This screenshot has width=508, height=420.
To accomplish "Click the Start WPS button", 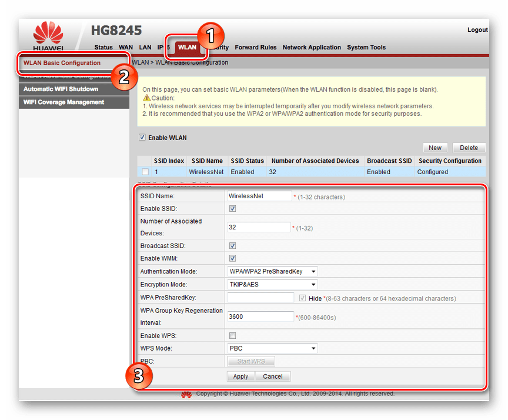I will point(251,361).
